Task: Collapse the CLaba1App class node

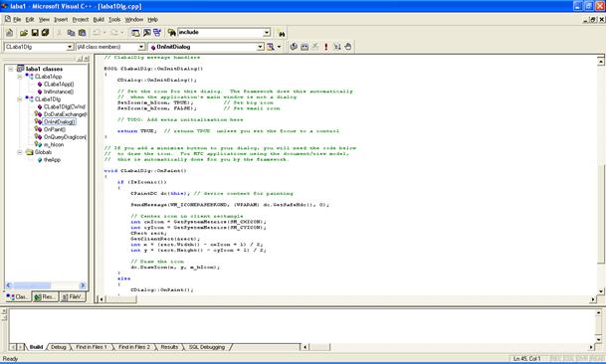Action: pyautogui.click(x=19, y=77)
